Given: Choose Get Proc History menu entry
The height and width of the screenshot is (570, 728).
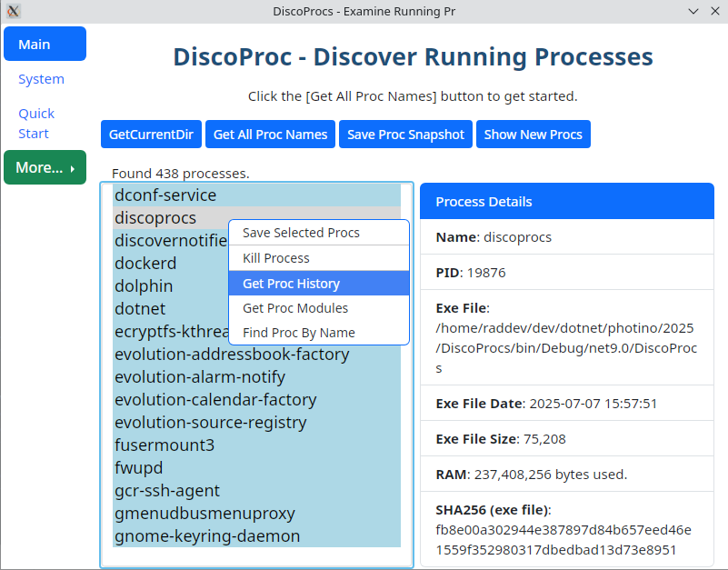Looking at the screenshot, I should (x=291, y=284).
